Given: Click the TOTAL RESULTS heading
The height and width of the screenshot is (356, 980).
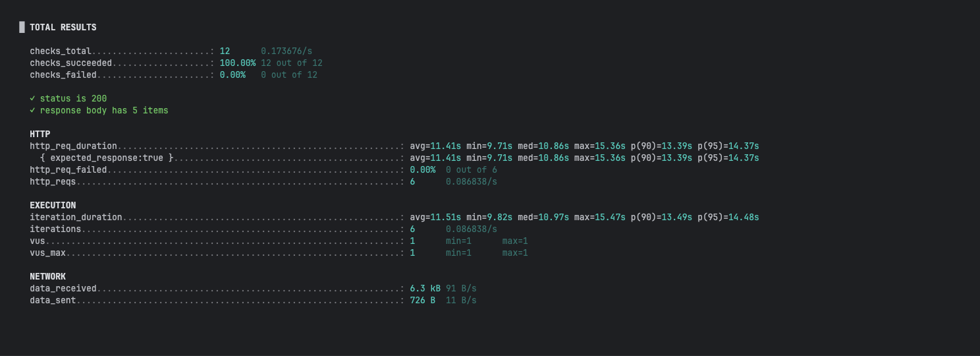Looking at the screenshot, I should point(63,27).
